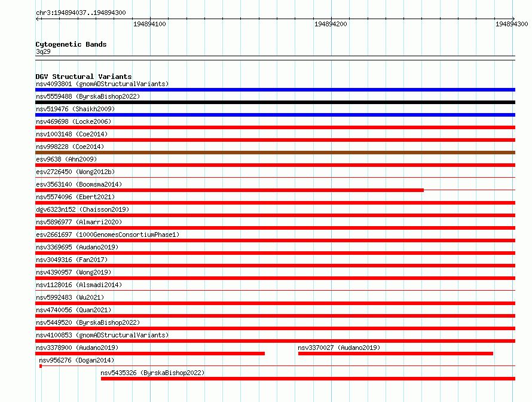Select nsv3049316 Fan2017 label
This screenshot has height=402, width=532.
click(x=72, y=260)
